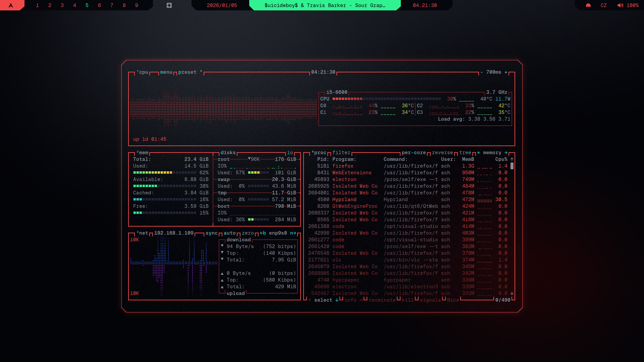Click the notification bell icon in top bar
Screen dimensions: 644x362
click(x=588, y=5)
